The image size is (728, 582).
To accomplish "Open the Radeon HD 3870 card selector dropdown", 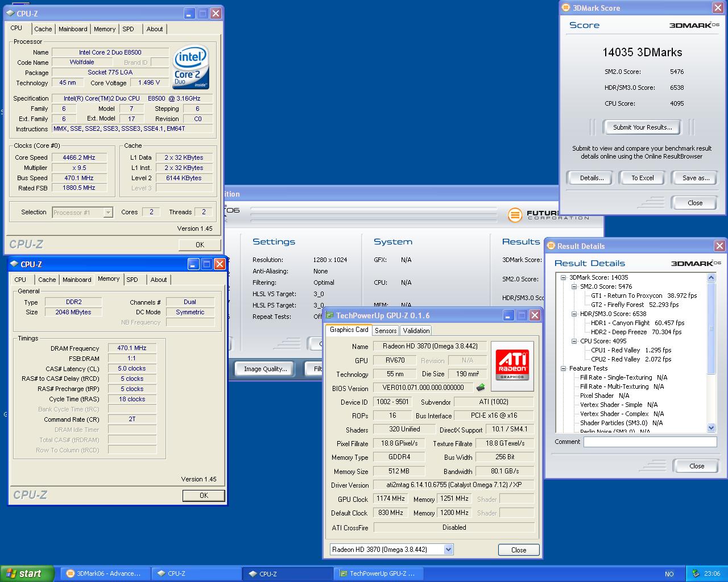I will [x=448, y=550].
